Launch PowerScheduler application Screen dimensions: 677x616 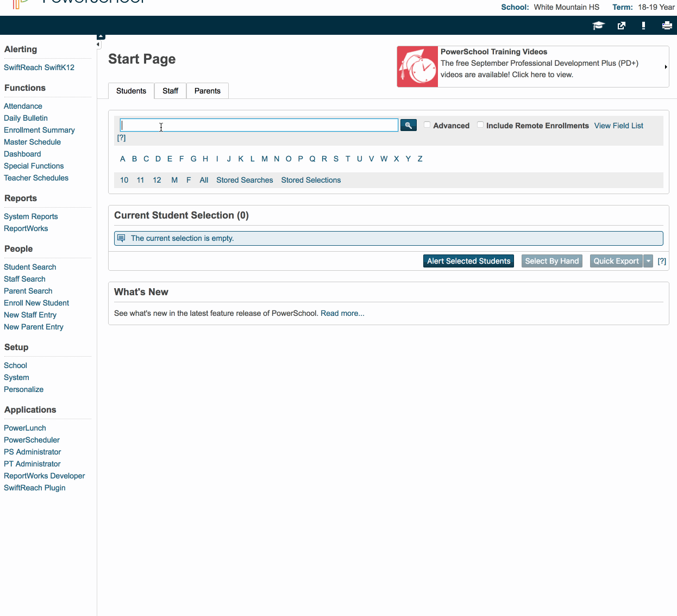point(32,440)
